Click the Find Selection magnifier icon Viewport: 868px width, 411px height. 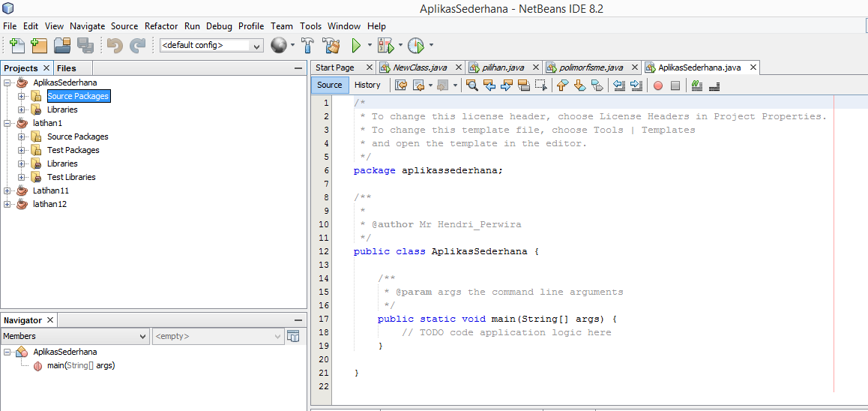(x=471, y=85)
